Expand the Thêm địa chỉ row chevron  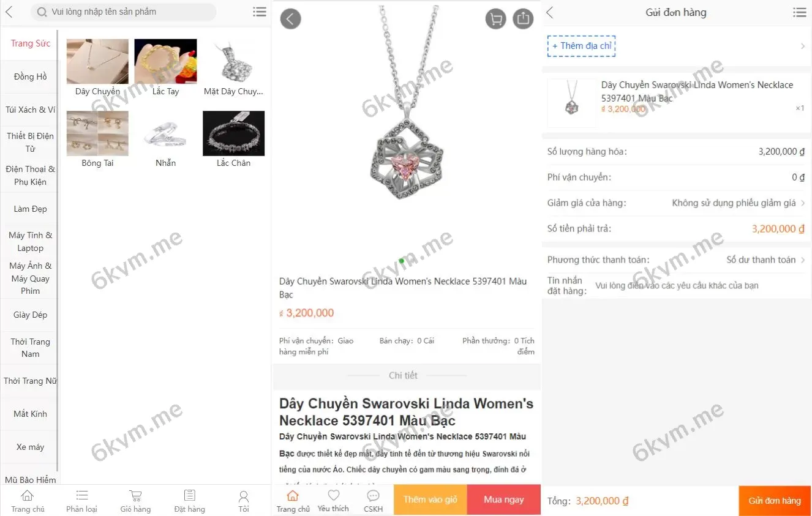pyautogui.click(x=803, y=46)
